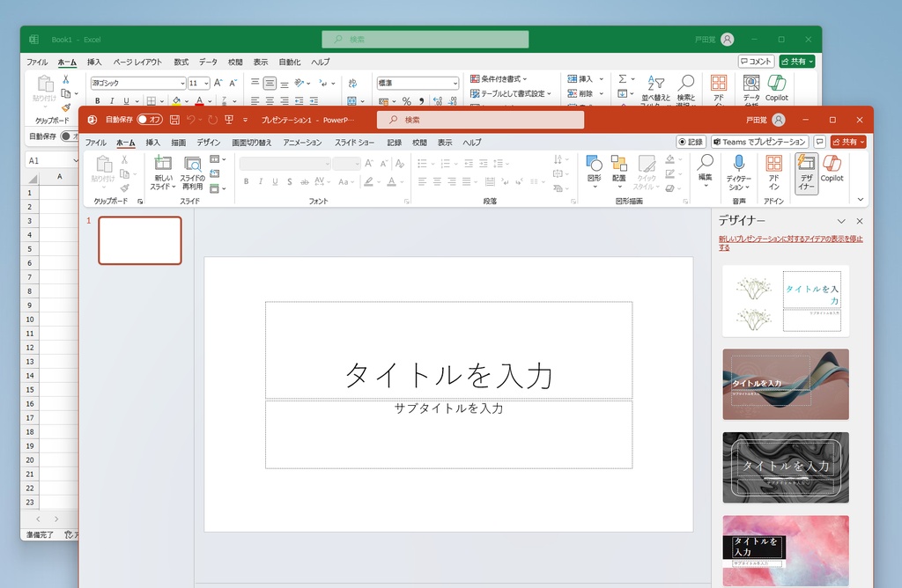Image resolution: width=902 pixels, height=588 pixels.
Task: Toggle 自動保存 switch in PowerPoint title bar
Action: (150, 120)
